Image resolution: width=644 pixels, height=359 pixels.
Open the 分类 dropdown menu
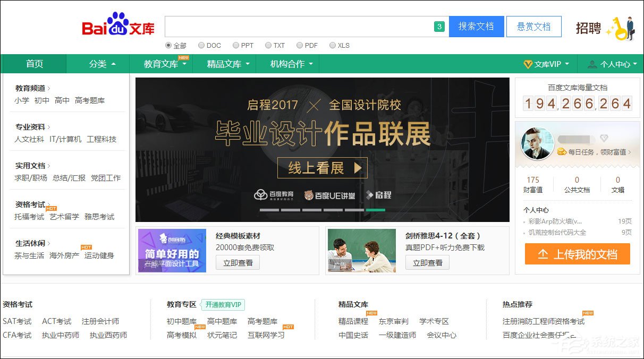(x=98, y=64)
